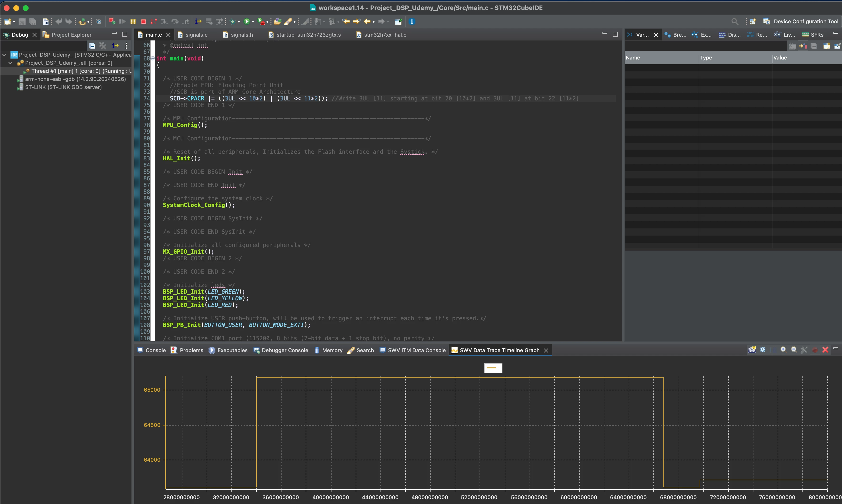Click the green Run button
Image resolution: width=842 pixels, height=504 pixels.
click(x=247, y=21)
